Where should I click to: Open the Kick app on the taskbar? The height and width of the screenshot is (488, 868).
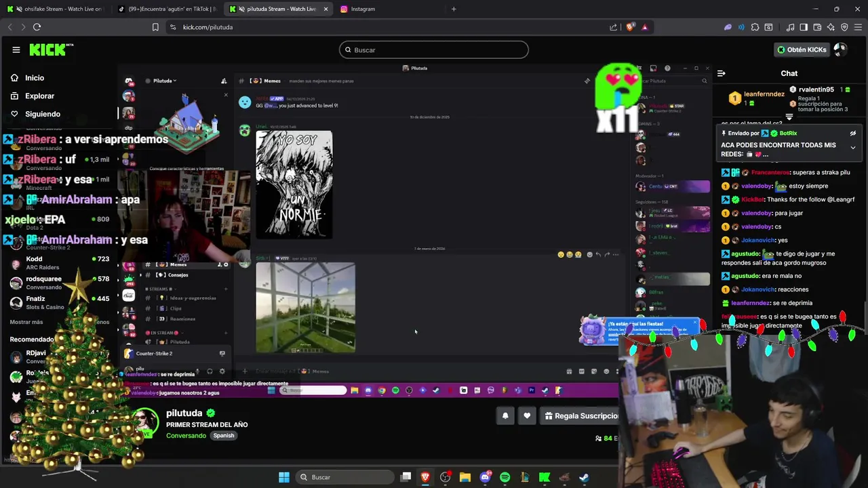pos(545,477)
